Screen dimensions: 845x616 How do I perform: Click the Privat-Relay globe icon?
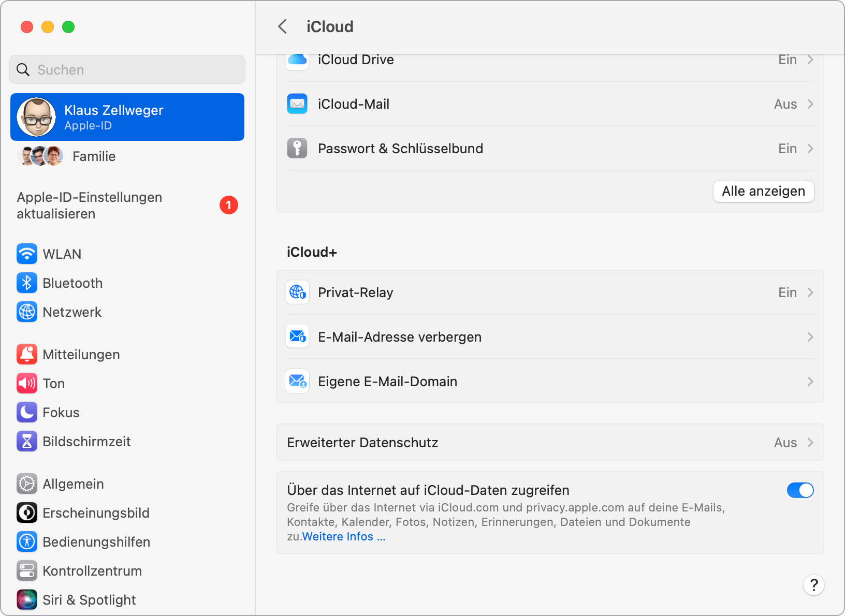(297, 292)
